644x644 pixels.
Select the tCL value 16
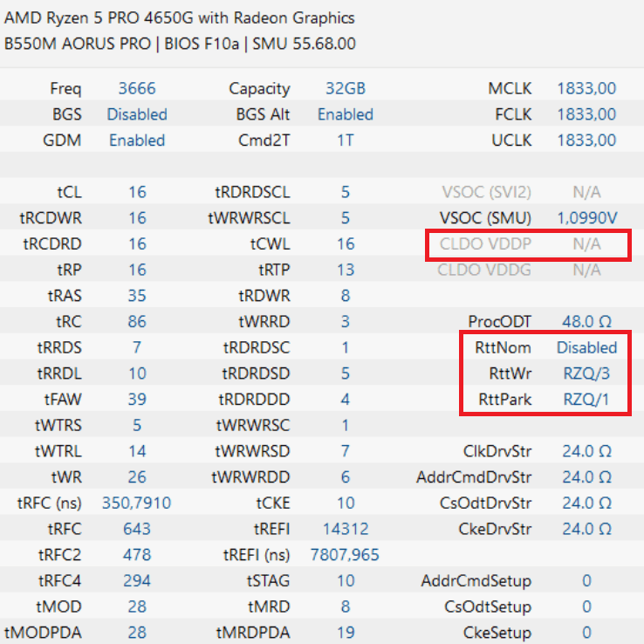click(137, 192)
